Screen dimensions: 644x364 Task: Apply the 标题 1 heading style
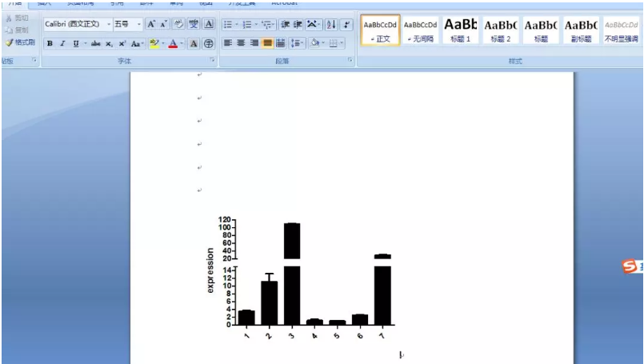click(460, 30)
